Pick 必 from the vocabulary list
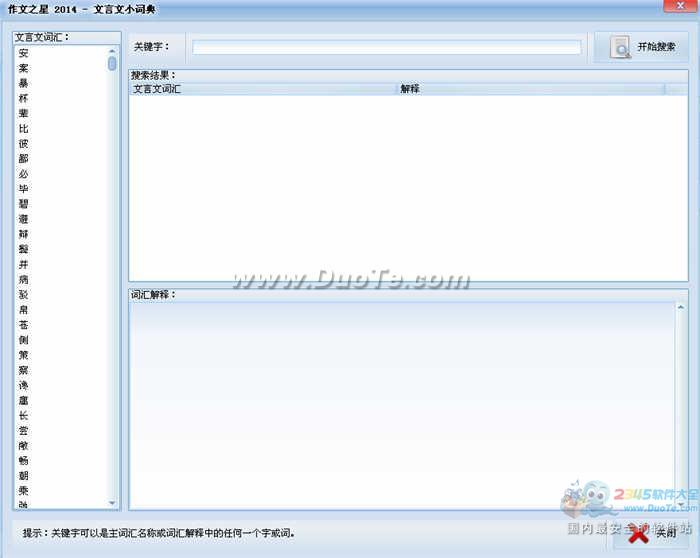This screenshot has width=700, height=558. click(x=23, y=174)
